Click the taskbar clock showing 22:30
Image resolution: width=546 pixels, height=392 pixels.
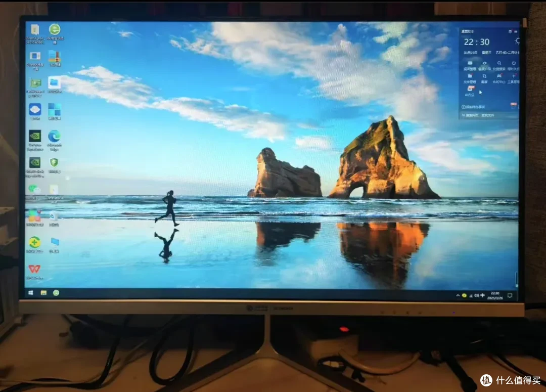click(495, 296)
